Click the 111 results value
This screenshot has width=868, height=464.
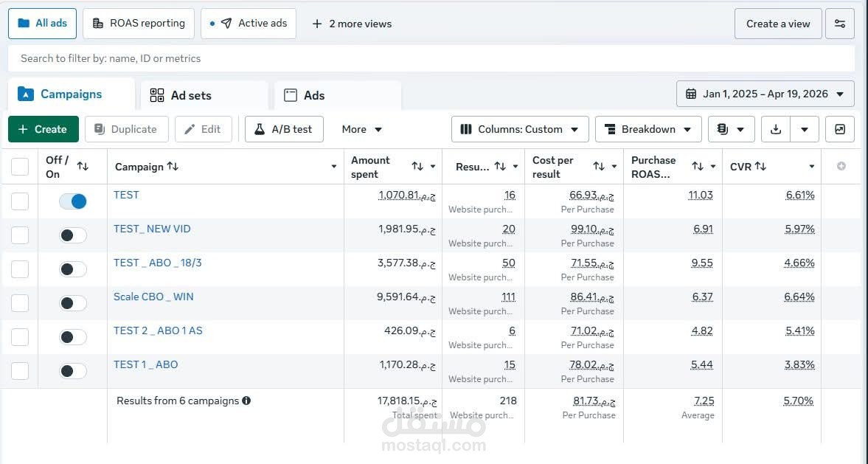pos(508,297)
